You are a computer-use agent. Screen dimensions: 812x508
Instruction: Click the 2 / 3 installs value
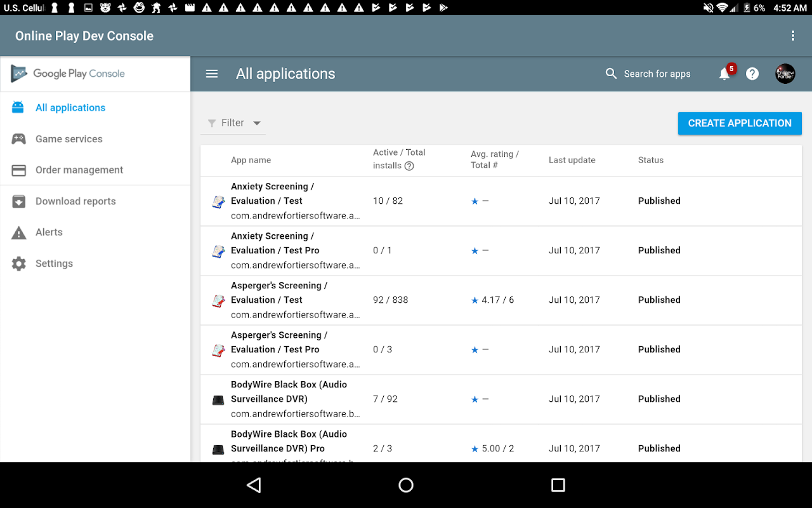click(383, 448)
